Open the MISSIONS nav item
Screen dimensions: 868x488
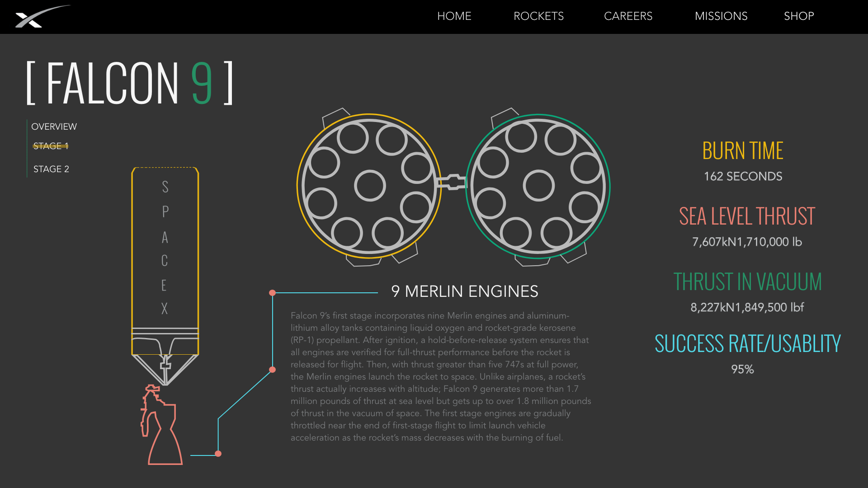pyautogui.click(x=721, y=16)
